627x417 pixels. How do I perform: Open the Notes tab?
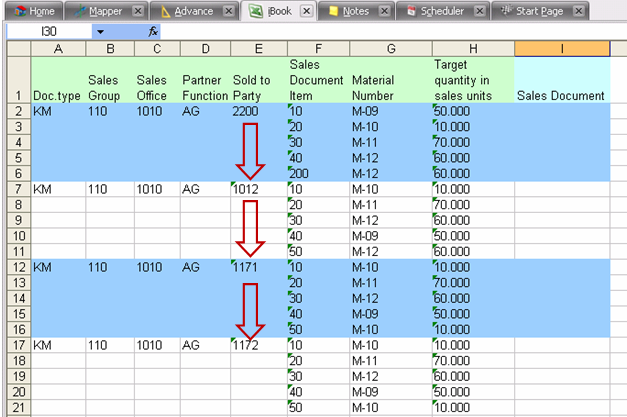pyautogui.click(x=354, y=11)
